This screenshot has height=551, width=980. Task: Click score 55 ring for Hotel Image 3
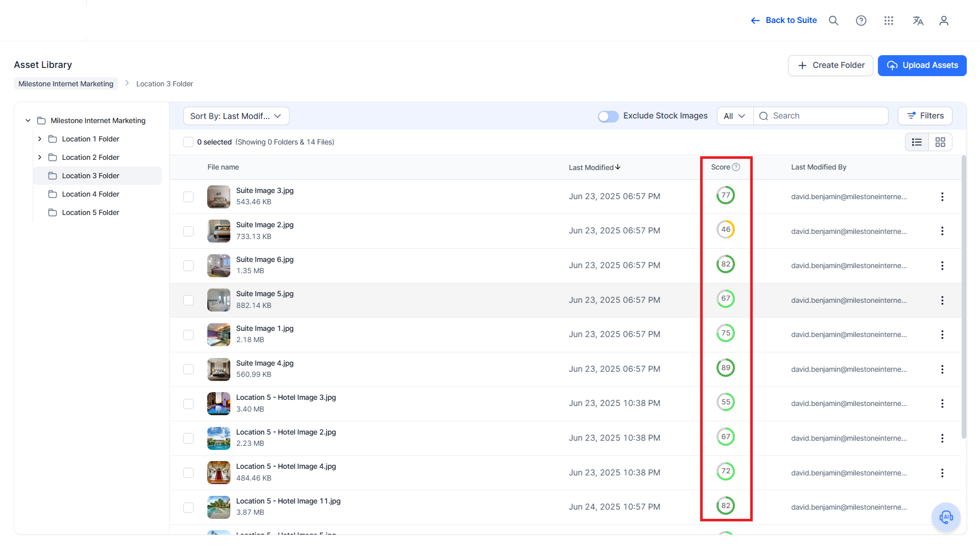tap(726, 402)
